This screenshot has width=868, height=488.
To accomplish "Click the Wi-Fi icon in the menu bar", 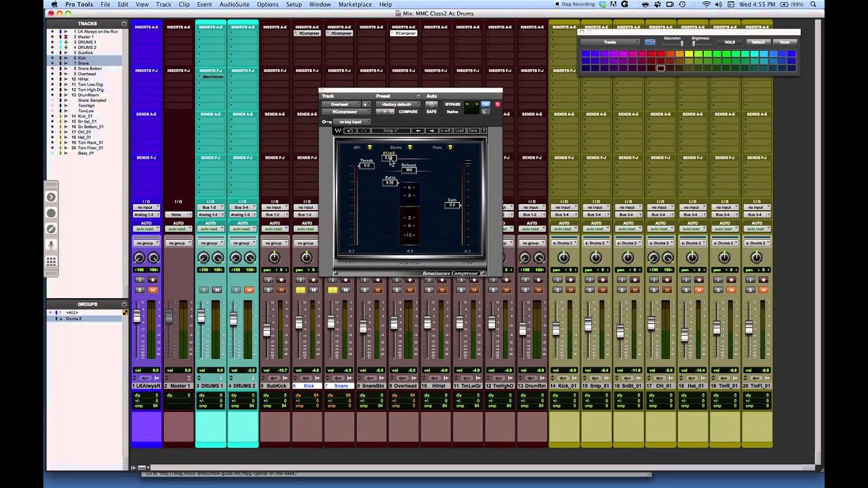I will coord(707,5).
